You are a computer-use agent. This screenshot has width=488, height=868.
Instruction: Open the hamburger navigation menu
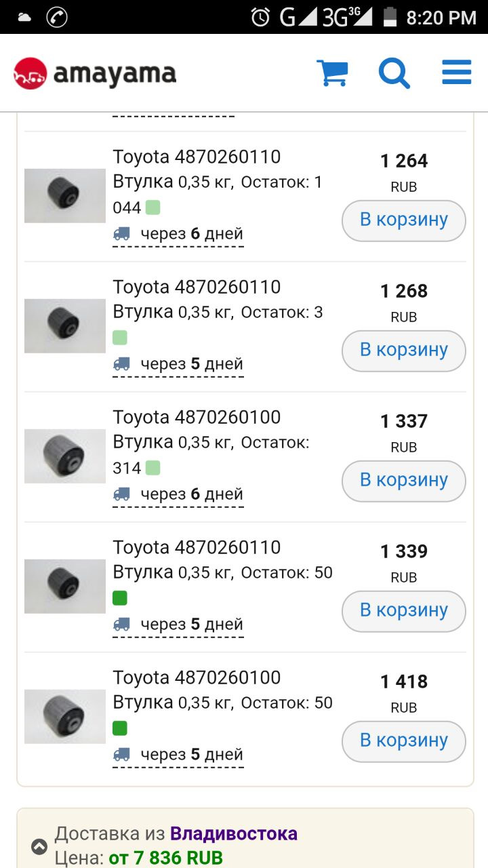coord(456,71)
